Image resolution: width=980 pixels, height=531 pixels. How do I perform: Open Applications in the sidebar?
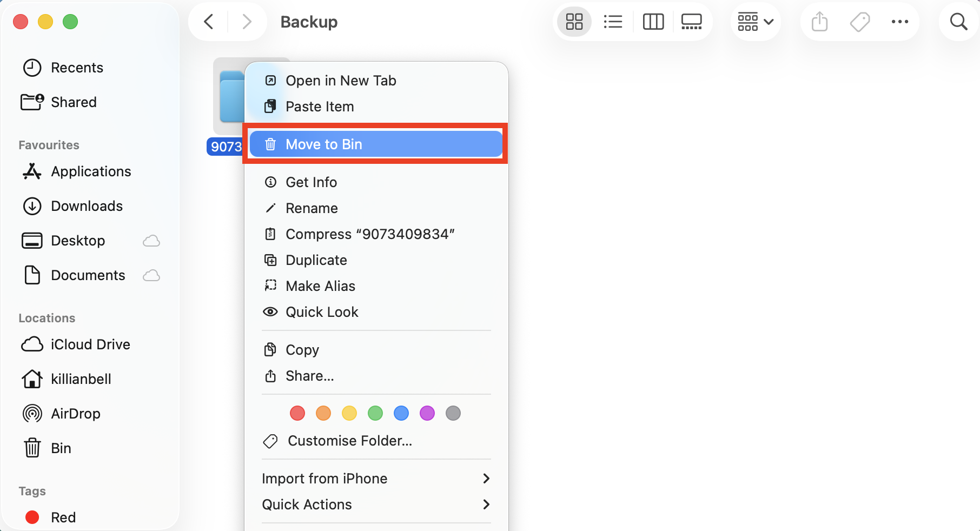coord(91,171)
